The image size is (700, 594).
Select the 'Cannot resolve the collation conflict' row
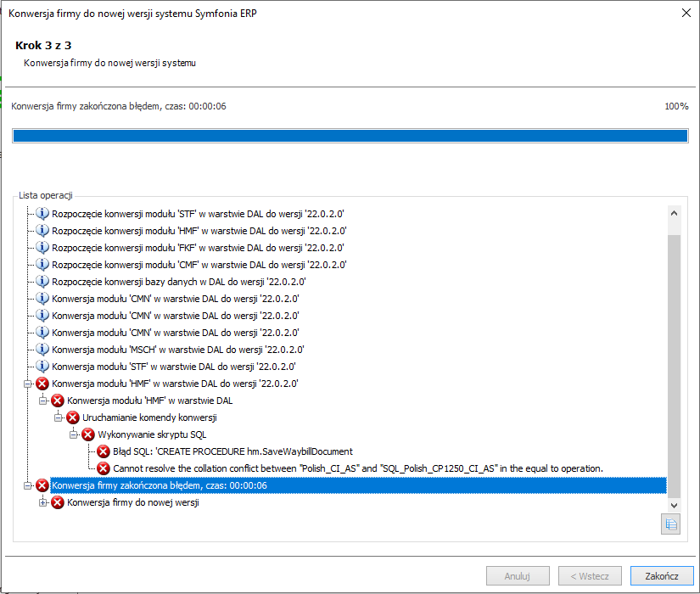click(x=357, y=468)
